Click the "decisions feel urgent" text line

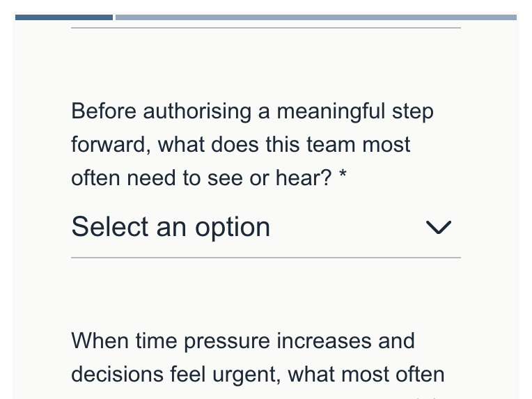[x=258, y=374]
